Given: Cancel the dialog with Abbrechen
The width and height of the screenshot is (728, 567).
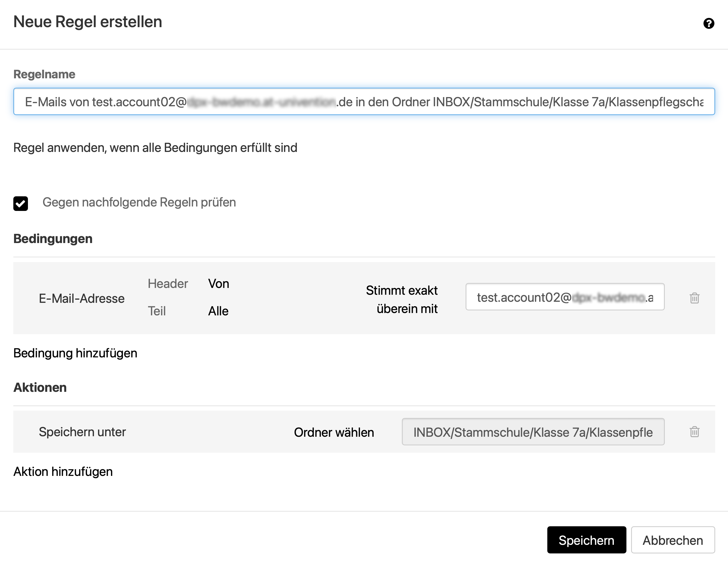Looking at the screenshot, I should [x=673, y=540].
